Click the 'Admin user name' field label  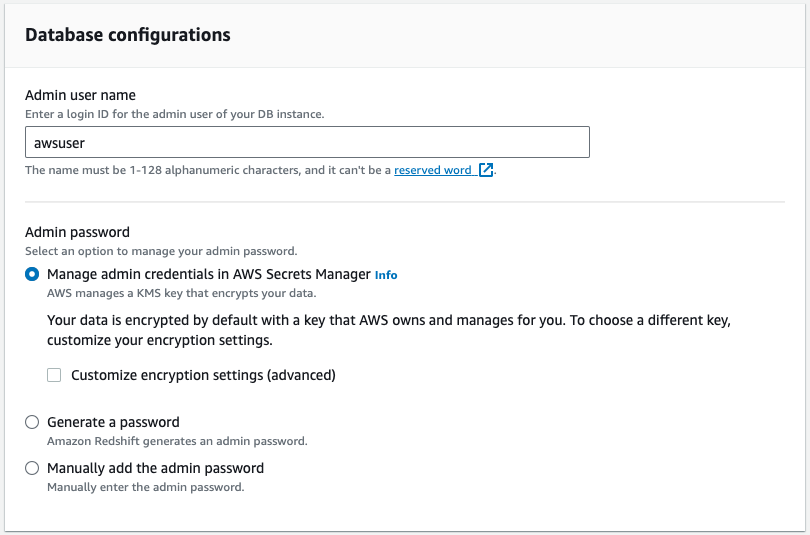80,95
